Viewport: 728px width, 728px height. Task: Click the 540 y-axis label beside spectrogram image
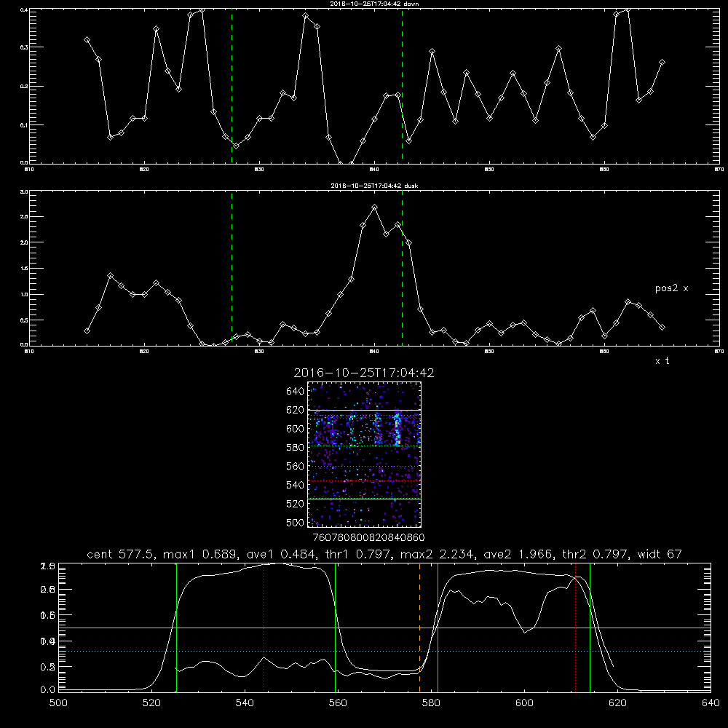(296, 485)
